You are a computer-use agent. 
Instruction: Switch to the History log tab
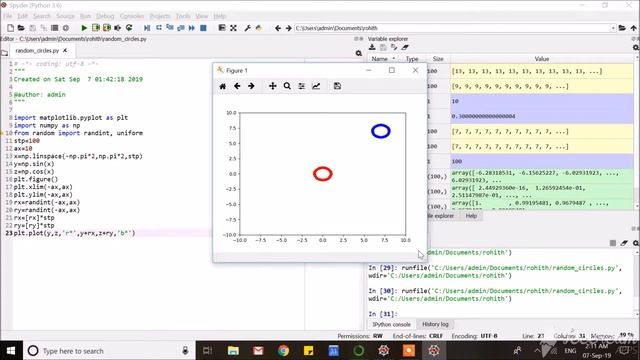435,324
